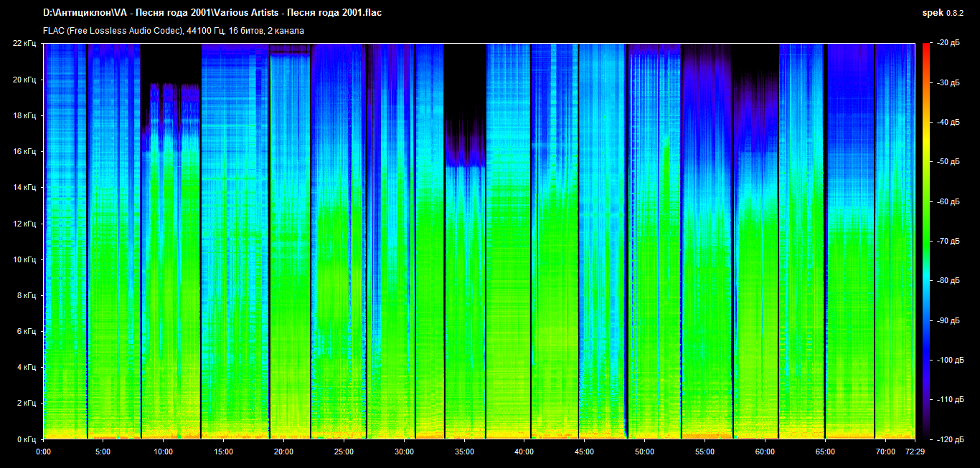Click the 0 кГц frequency label
The height and width of the screenshot is (468, 980).
tap(28, 439)
